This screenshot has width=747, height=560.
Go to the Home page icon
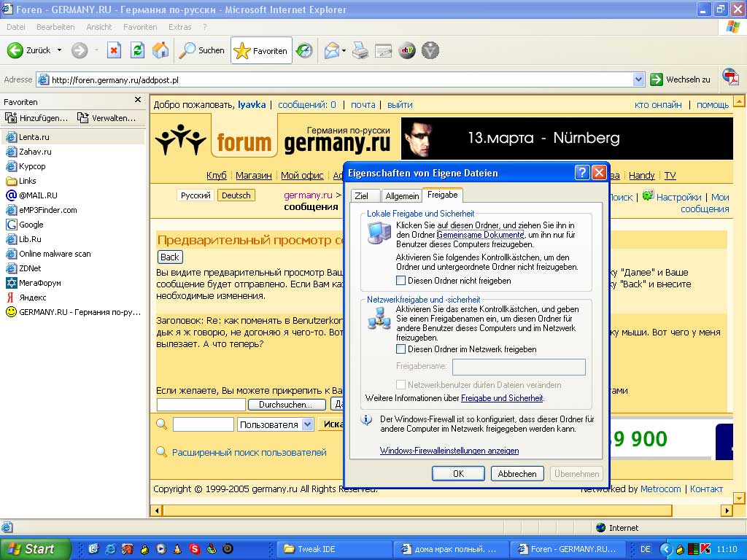(160, 50)
